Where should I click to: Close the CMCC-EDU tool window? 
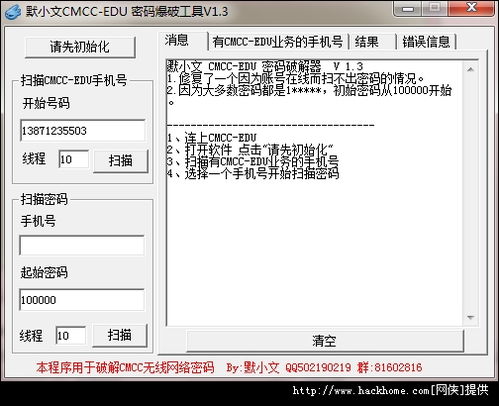click(471, 8)
